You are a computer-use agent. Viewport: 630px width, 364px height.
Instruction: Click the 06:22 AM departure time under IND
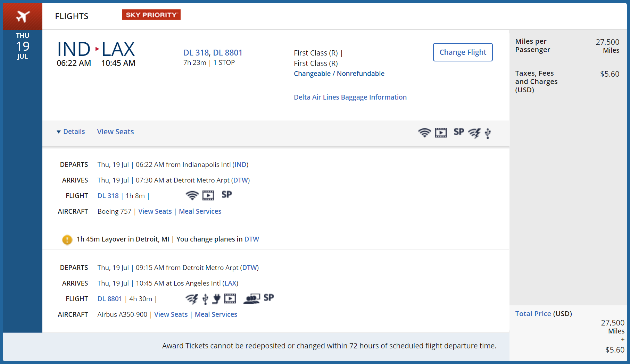coord(74,63)
